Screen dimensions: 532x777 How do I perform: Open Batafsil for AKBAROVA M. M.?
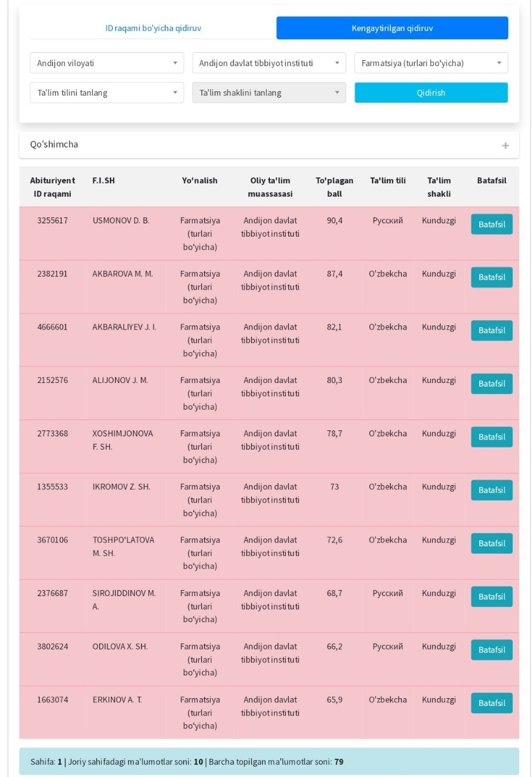point(491,277)
